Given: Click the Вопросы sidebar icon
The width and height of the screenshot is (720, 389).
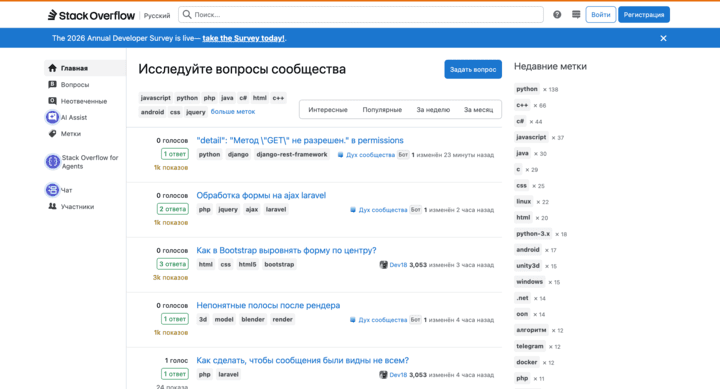Looking at the screenshot, I should point(52,85).
